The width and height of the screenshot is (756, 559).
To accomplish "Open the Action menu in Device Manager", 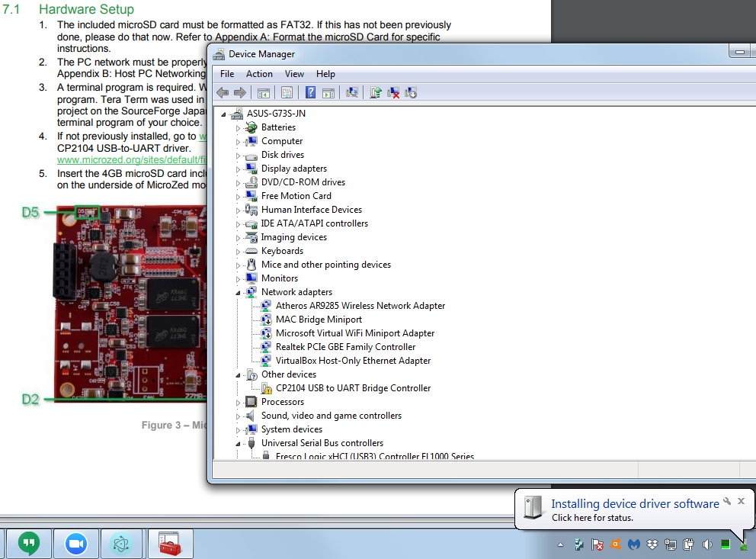I will click(x=259, y=74).
